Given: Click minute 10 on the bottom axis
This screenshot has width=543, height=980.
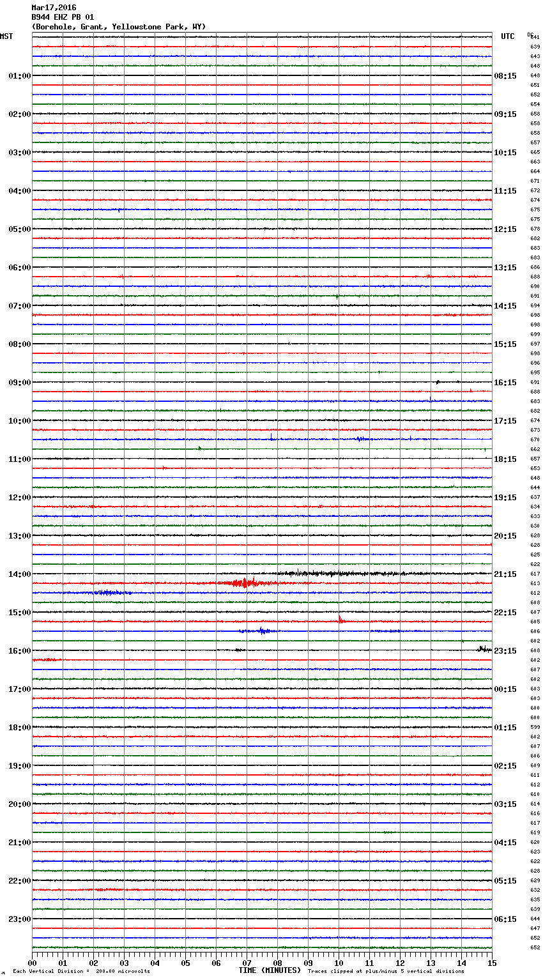Looking at the screenshot, I should click(339, 963).
